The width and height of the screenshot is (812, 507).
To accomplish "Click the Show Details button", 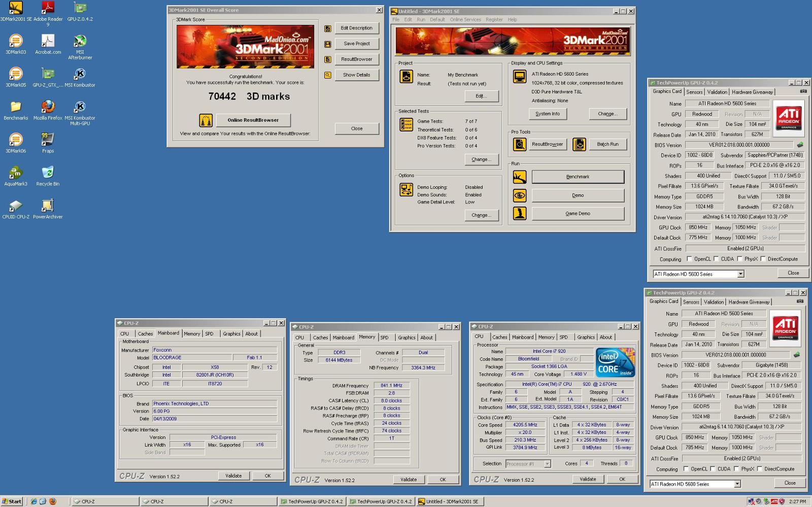I will 357,75.
